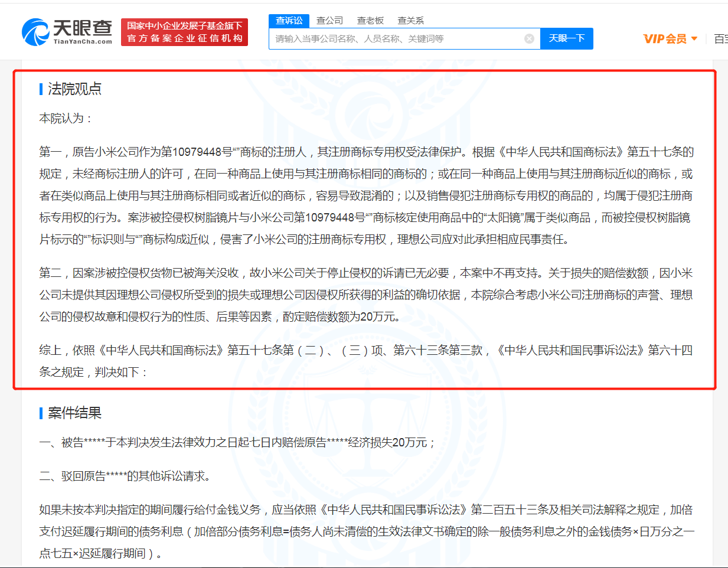This screenshot has height=568, width=728.
Task: Open the VIP会员 dropdown menu
Action: tap(670, 39)
